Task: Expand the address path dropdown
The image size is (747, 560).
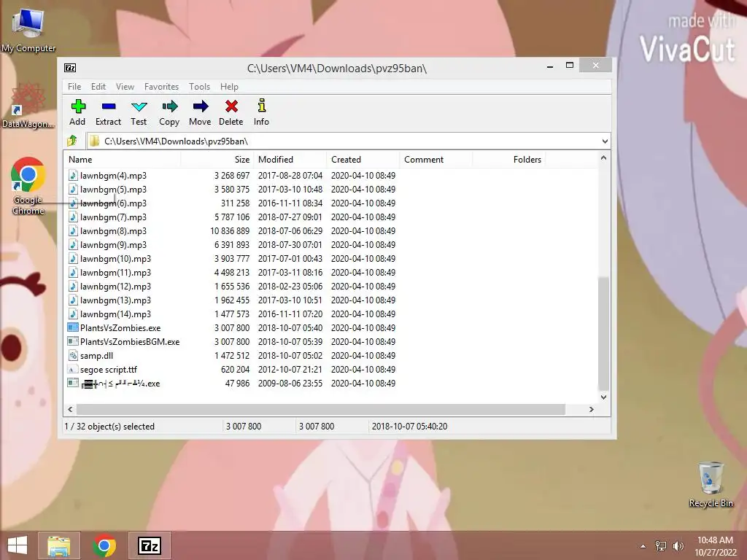Action: [605, 141]
